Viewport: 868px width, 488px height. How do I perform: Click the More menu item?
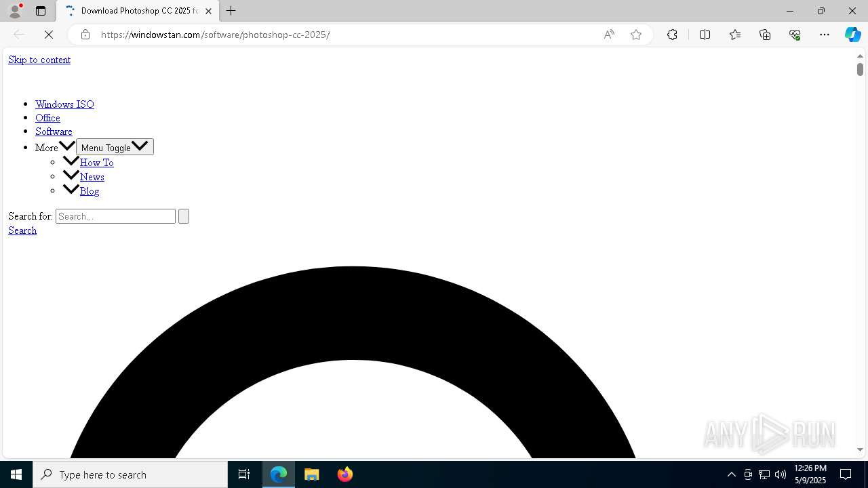point(46,148)
